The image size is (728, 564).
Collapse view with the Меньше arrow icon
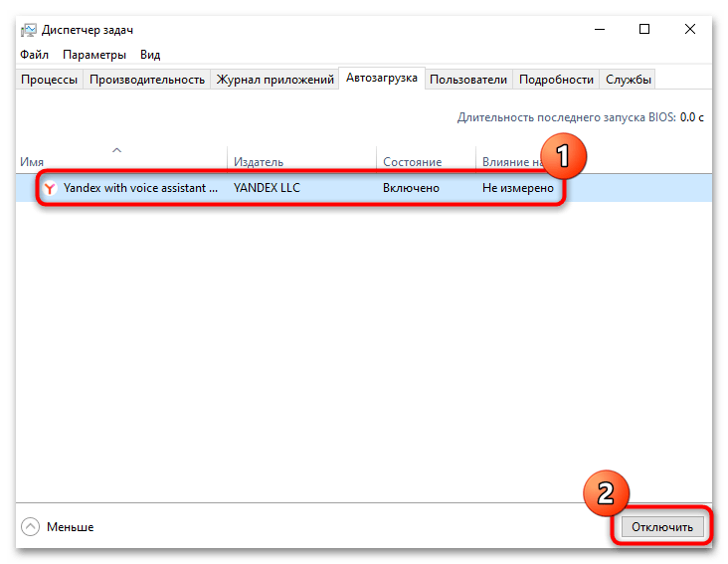point(30,527)
